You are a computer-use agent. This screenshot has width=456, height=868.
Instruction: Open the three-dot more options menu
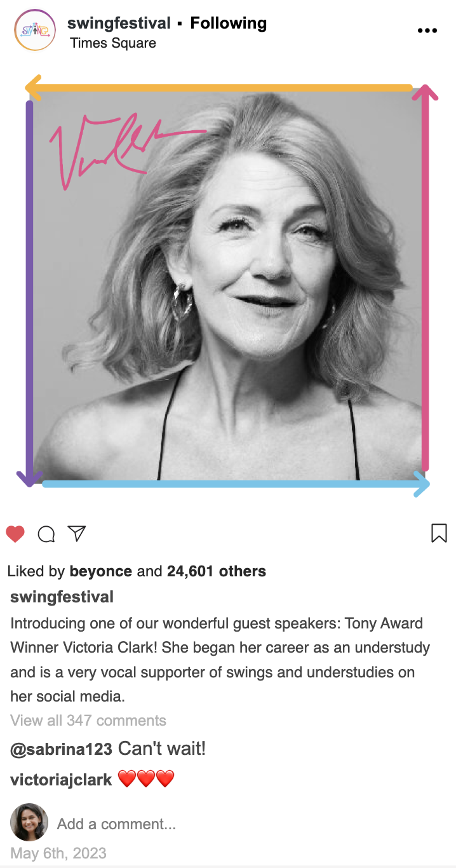[427, 31]
